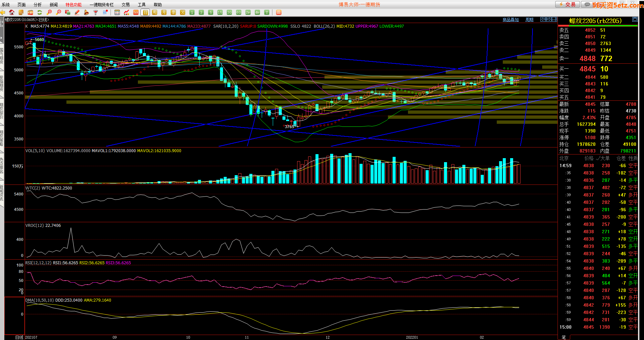This screenshot has height=340, width=644.
Task: Open the 特色功能 menu
Action: 73,5
